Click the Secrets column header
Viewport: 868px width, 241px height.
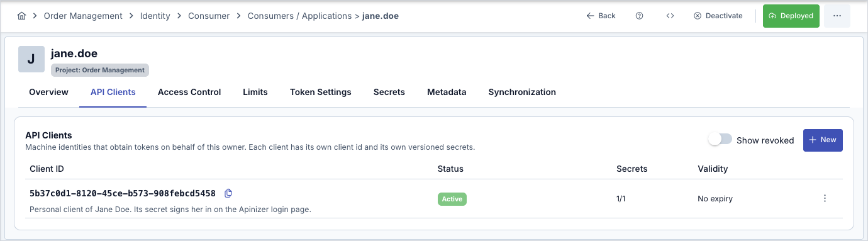632,169
